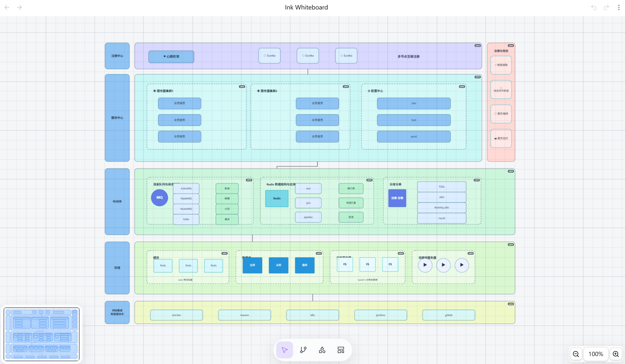Viewport: 625px width, 364px height.
Task: Toggle the lock badge on the 治理与观测 panel
Action: coord(510,46)
